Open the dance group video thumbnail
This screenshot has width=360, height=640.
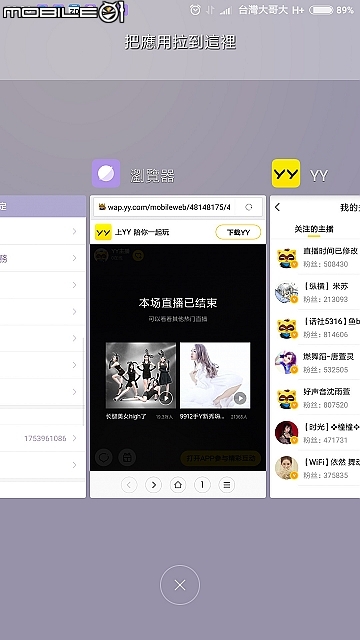click(x=141, y=376)
